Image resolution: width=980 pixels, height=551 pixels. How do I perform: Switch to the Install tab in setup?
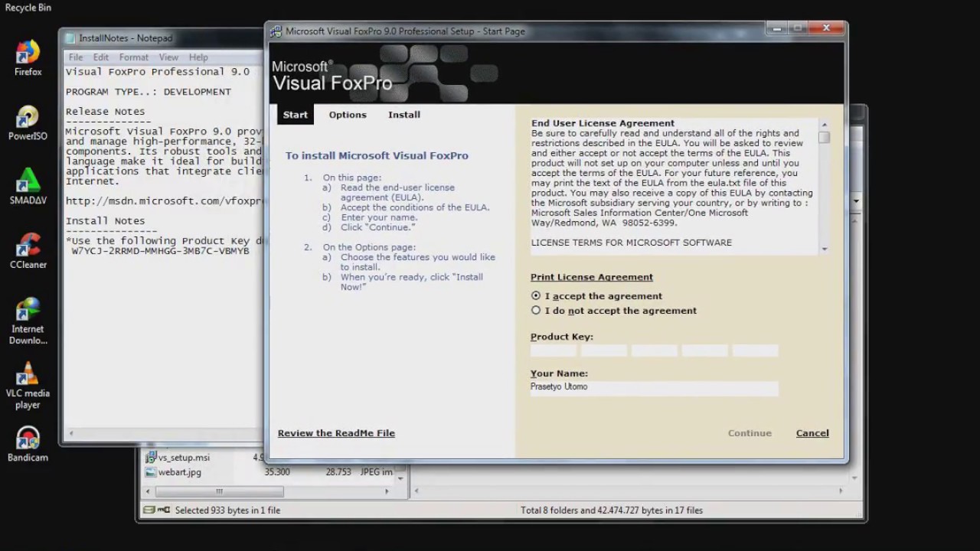click(x=404, y=115)
